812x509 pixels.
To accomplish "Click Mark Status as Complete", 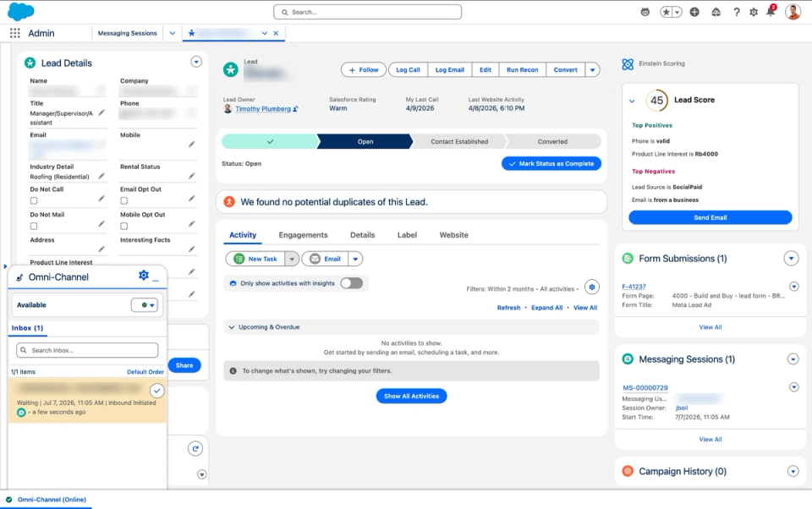I will click(551, 164).
